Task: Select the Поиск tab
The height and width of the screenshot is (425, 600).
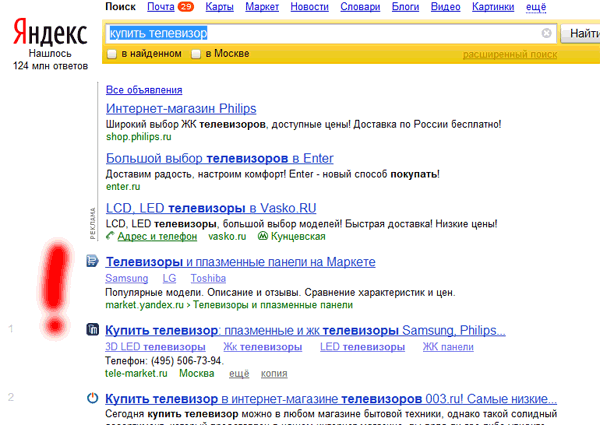Action: tap(120, 7)
